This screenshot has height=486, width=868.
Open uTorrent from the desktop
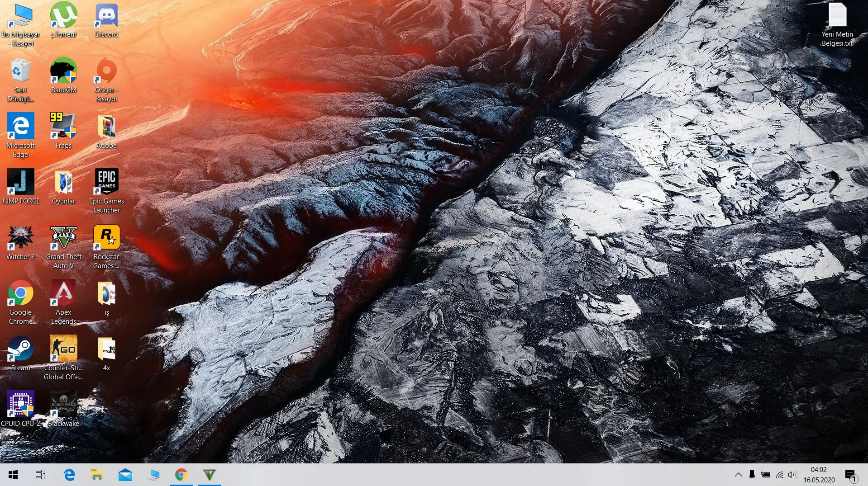[63, 15]
